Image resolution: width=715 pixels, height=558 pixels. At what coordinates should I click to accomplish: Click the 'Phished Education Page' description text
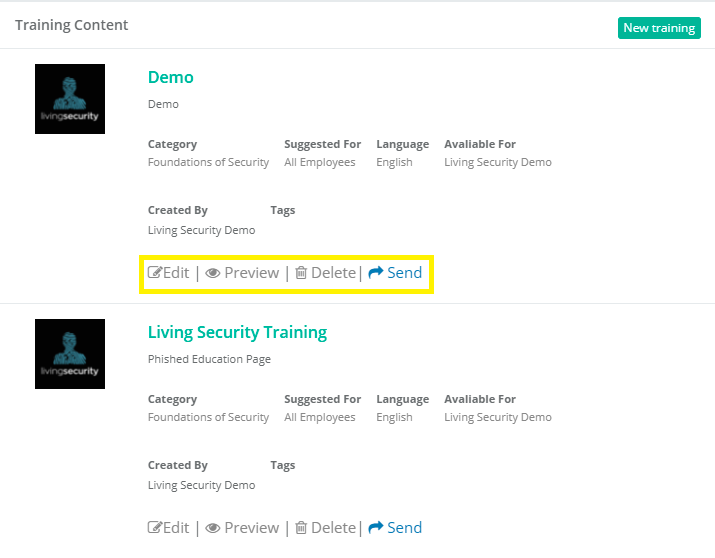pyautogui.click(x=209, y=359)
